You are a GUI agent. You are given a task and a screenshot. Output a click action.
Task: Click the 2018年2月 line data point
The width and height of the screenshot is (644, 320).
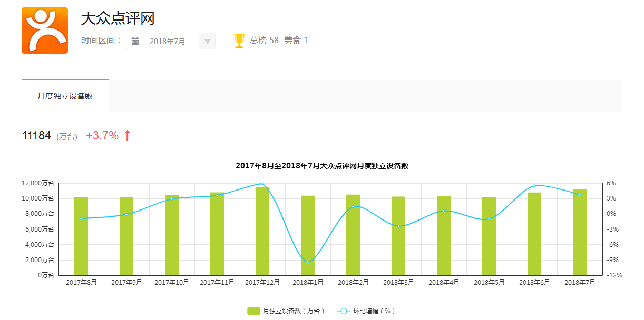(x=353, y=206)
